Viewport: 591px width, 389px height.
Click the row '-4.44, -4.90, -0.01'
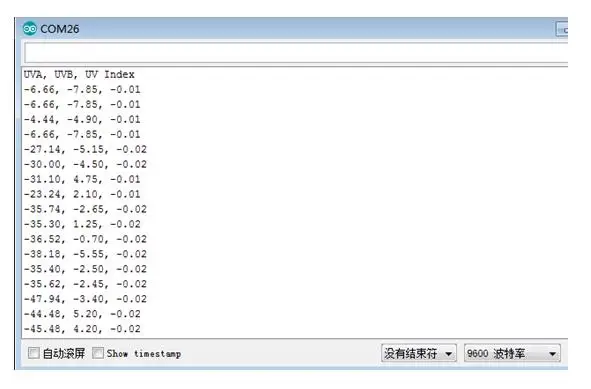(x=82, y=119)
